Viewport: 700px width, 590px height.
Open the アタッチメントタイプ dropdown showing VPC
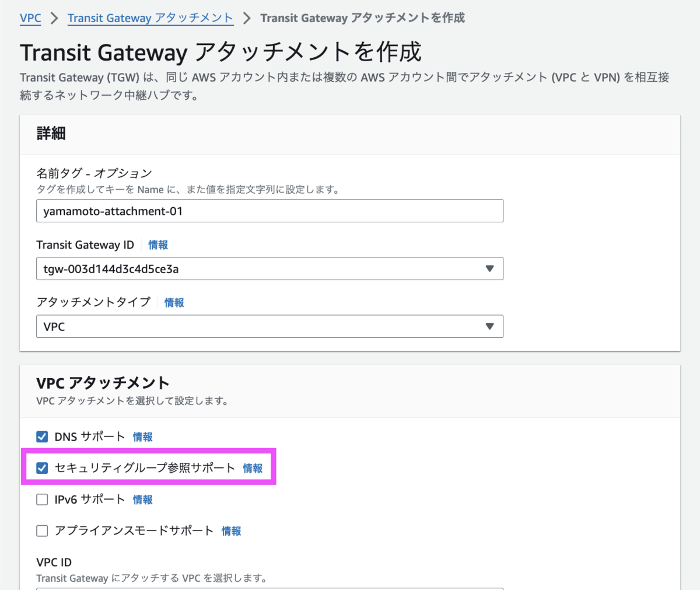pyautogui.click(x=269, y=327)
